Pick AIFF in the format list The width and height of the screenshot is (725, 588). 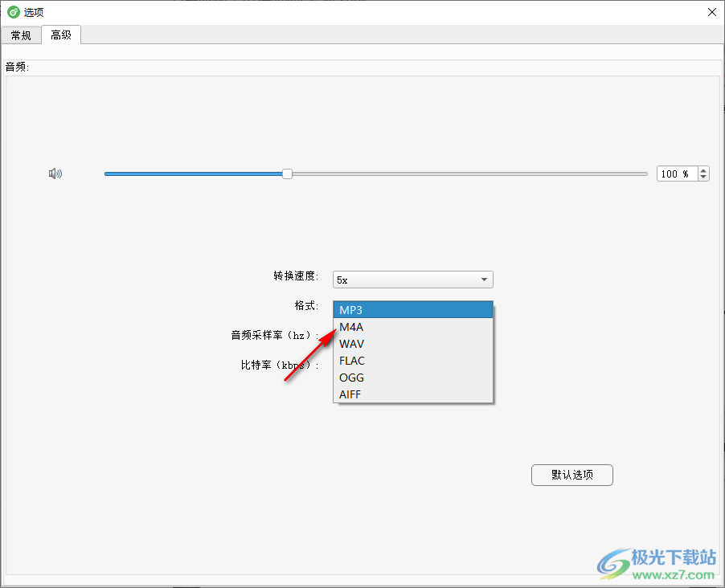(413, 394)
